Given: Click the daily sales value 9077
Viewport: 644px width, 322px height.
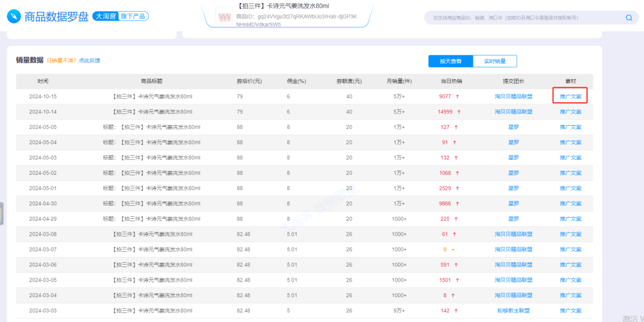Looking at the screenshot, I should 445,97.
